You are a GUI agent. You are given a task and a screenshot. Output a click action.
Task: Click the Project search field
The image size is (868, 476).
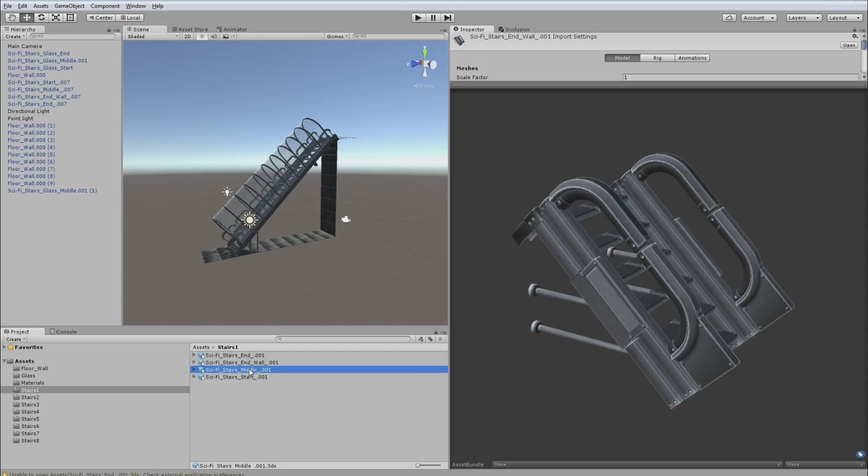tap(343, 339)
